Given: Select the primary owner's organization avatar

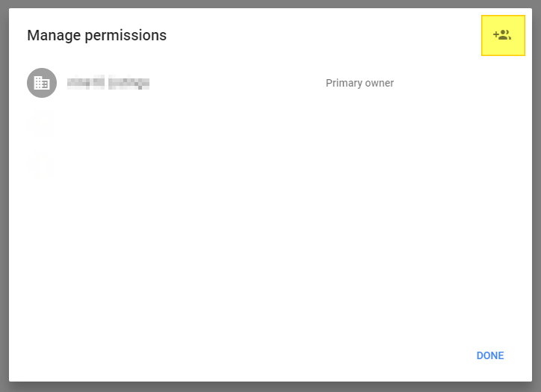Looking at the screenshot, I should 42,83.
